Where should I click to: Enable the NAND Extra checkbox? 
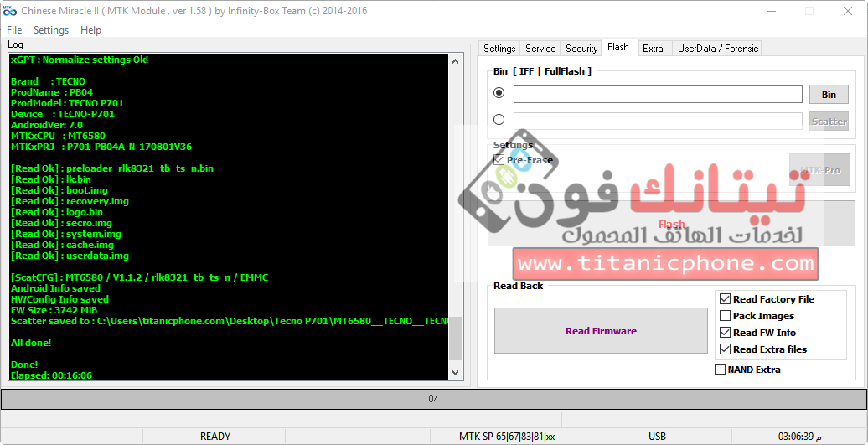(720, 370)
